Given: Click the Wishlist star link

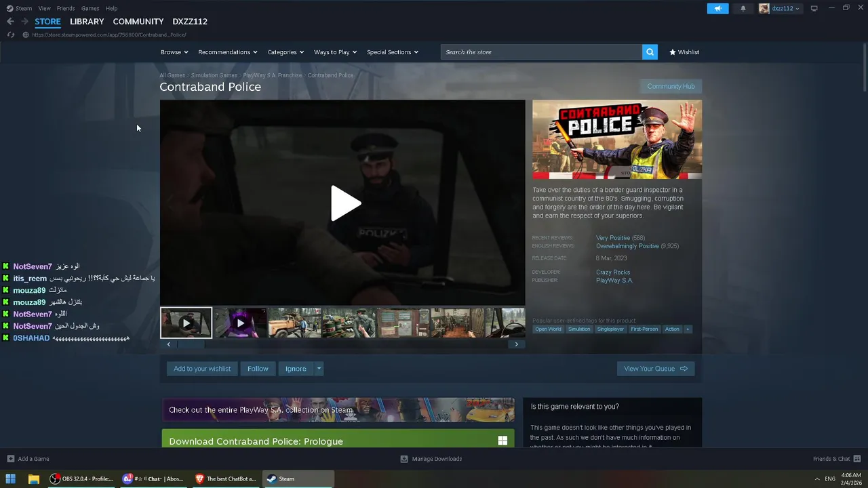Looking at the screenshot, I should pyautogui.click(x=684, y=52).
